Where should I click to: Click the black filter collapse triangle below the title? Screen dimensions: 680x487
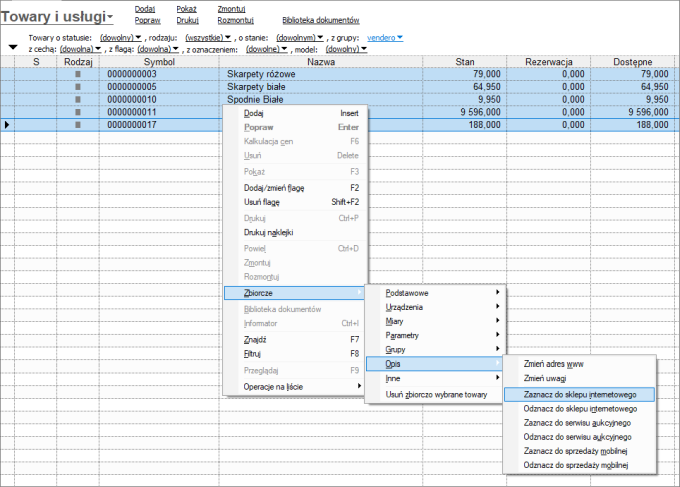click(x=12, y=47)
